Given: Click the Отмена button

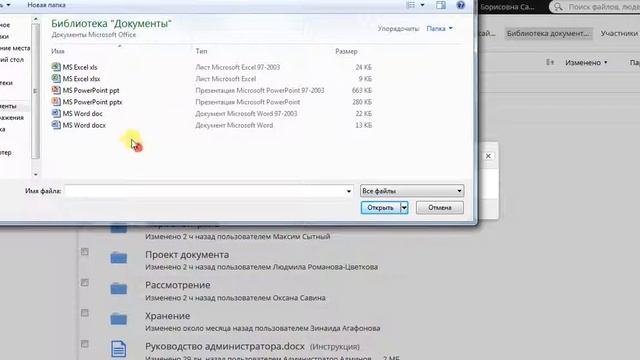Looking at the screenshot, I should (440, 208).
